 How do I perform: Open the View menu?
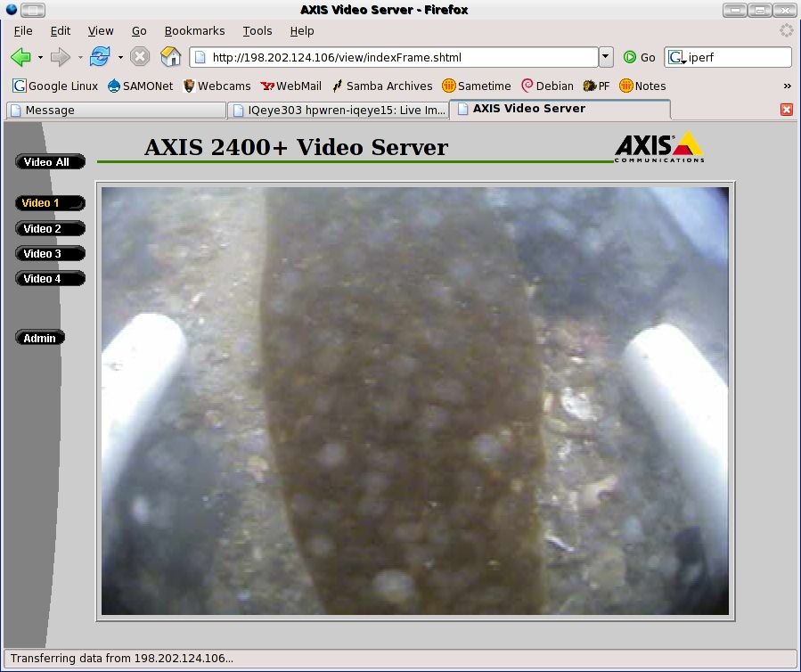coord(101,30)
